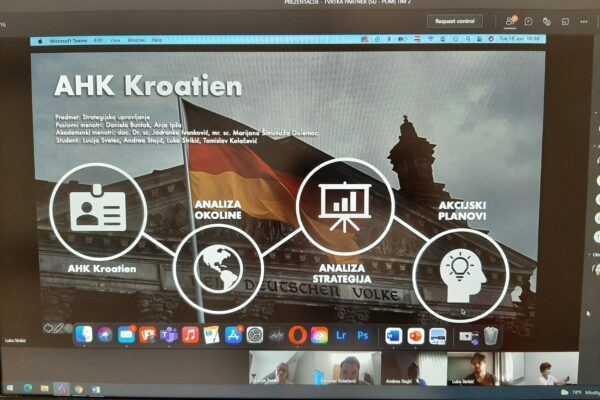Open the Teams participants panel icon

[x=510, y=21]
